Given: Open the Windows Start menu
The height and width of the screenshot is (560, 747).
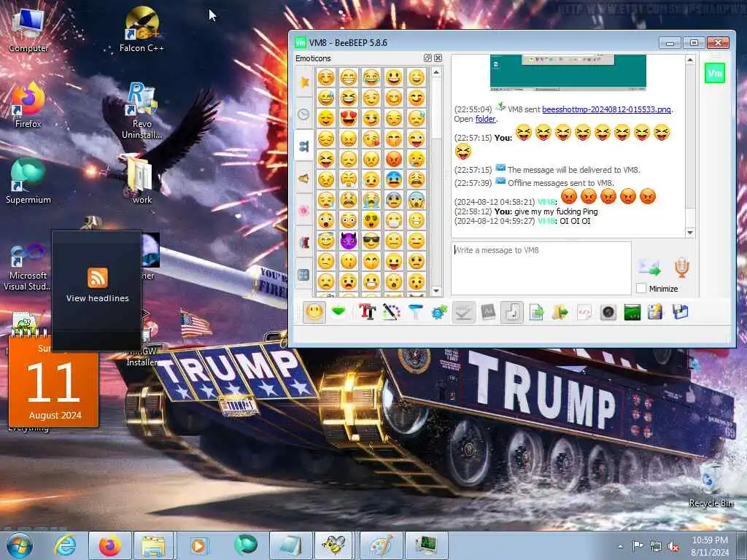Looking at the screenshot, I should 19,545.
